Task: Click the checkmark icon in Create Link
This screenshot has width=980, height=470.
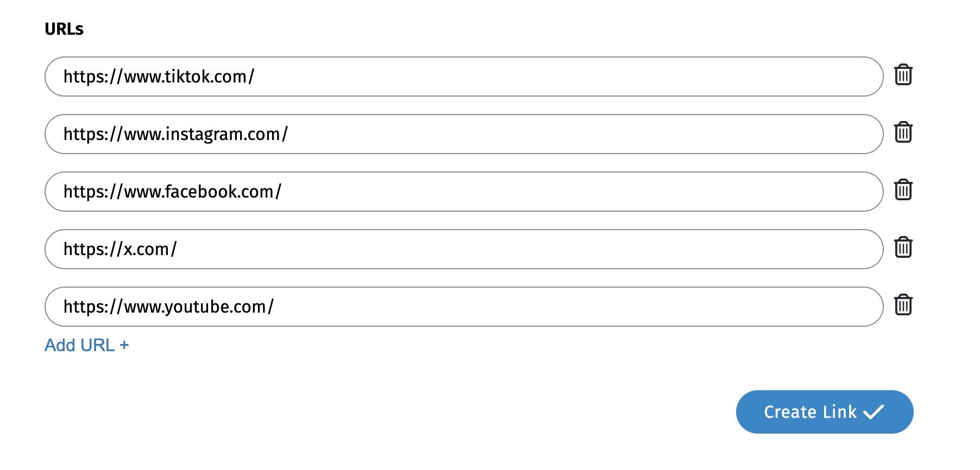Action: click(874, 412)
